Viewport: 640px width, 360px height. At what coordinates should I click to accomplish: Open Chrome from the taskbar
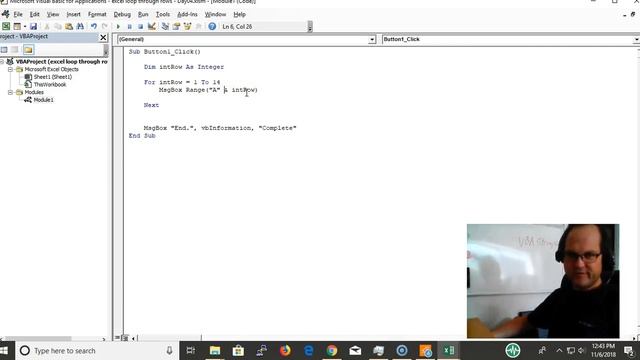[x=332, y=351]
